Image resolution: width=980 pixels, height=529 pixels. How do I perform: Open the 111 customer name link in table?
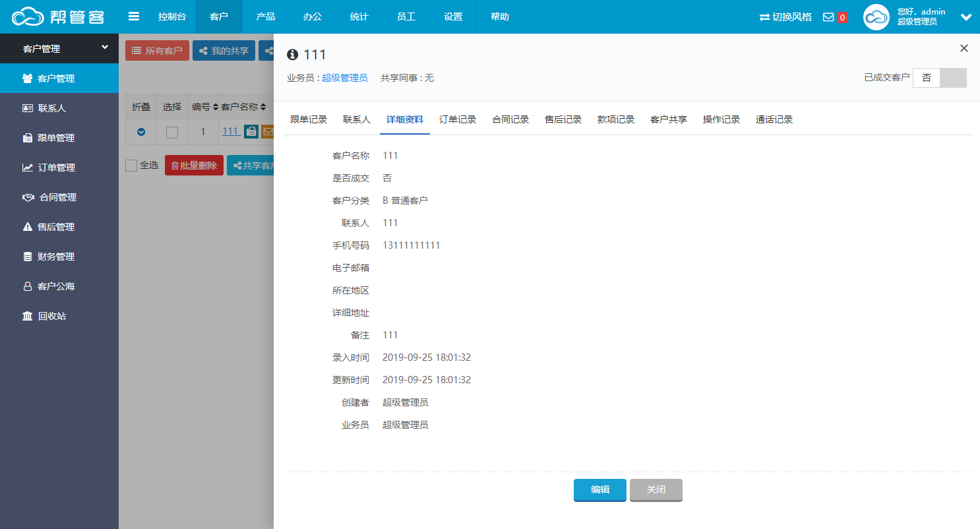click(x=230, y=131)
